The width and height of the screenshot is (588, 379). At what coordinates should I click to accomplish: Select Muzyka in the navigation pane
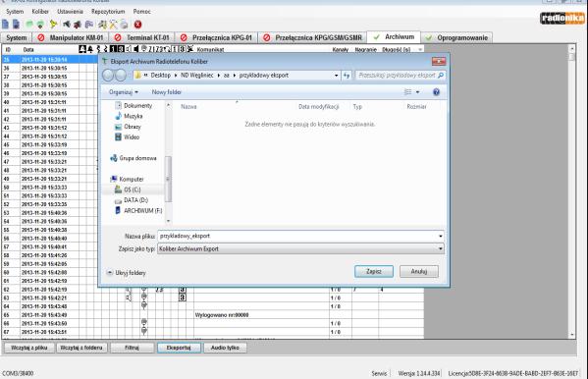pos(129,116)
